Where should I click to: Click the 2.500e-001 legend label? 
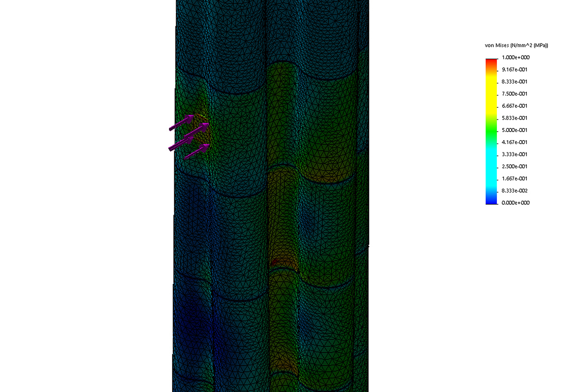click(515, 167)
